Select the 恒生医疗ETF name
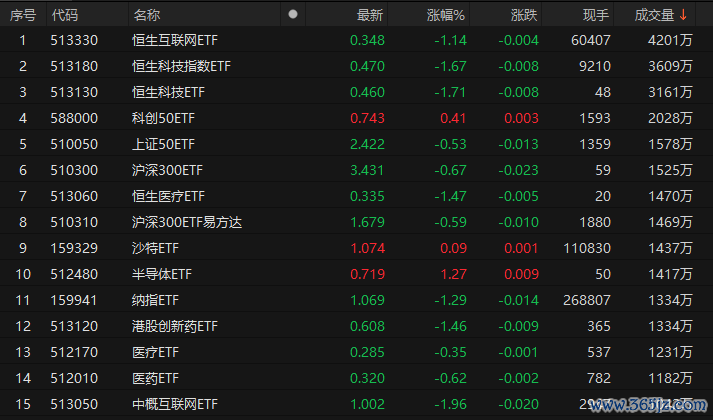Viewport: 713px width, 420px height. pyautogui.click(x=168, y=196)
